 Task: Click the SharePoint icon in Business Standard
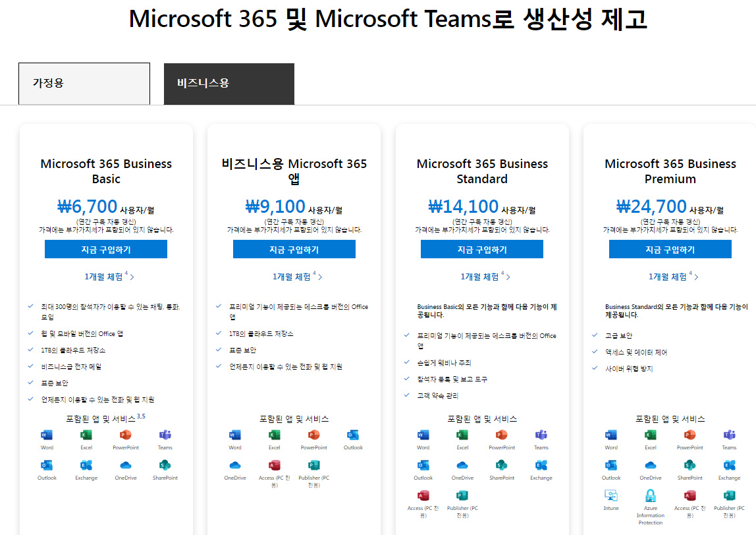point(502,466)
